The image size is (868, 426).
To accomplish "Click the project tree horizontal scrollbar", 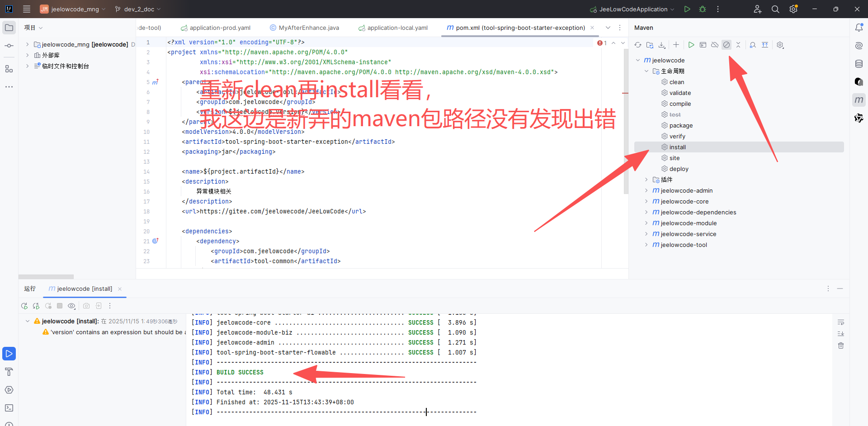I will (x=46, y=276).
